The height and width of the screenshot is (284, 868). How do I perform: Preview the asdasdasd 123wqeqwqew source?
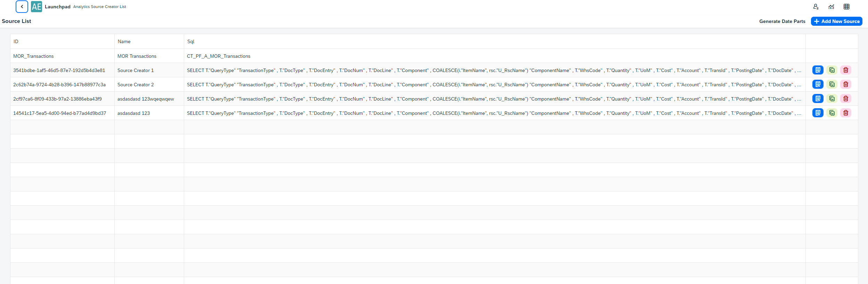pyautogui.click(x=818, y=99)
